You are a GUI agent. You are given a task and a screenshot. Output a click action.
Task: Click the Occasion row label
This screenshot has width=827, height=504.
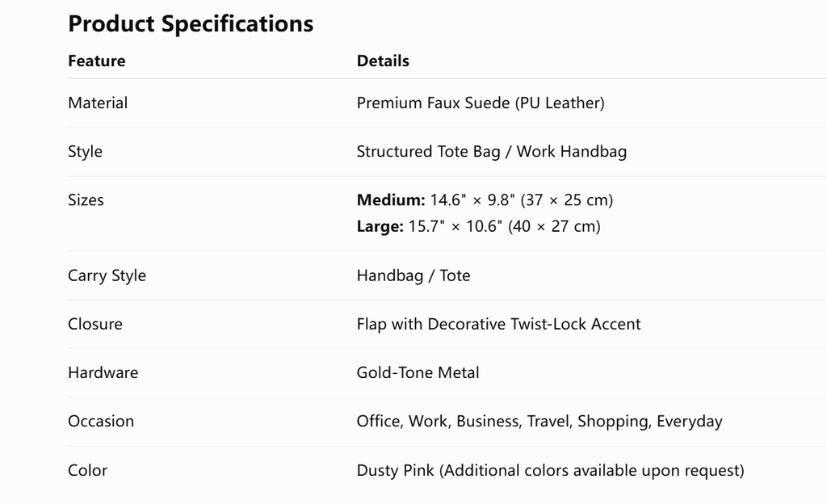pos(101,422)
